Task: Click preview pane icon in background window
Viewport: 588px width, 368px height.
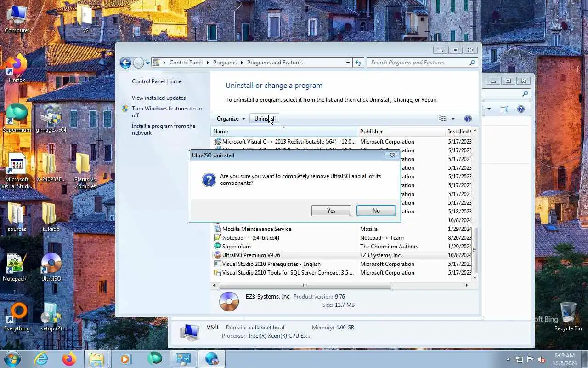Action: [504, 109]
